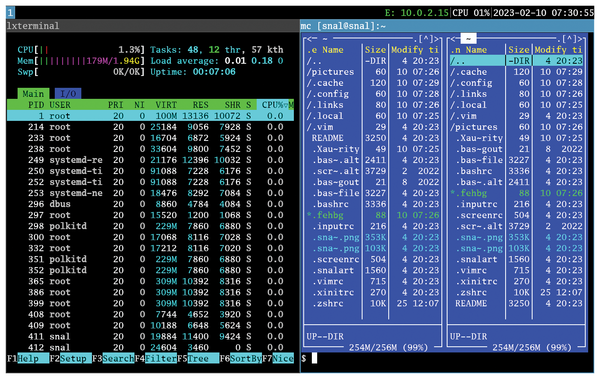
Task: Sort htop by NI column header
Action: [139, 105]
